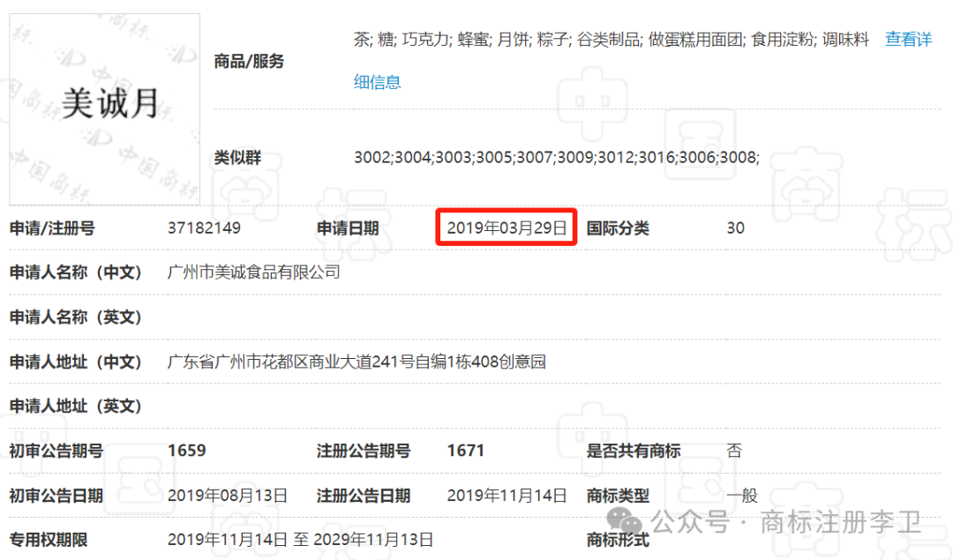Click the 是否共有商标 label
Viewport: 953px width, 560px height.
pos(634,451)
